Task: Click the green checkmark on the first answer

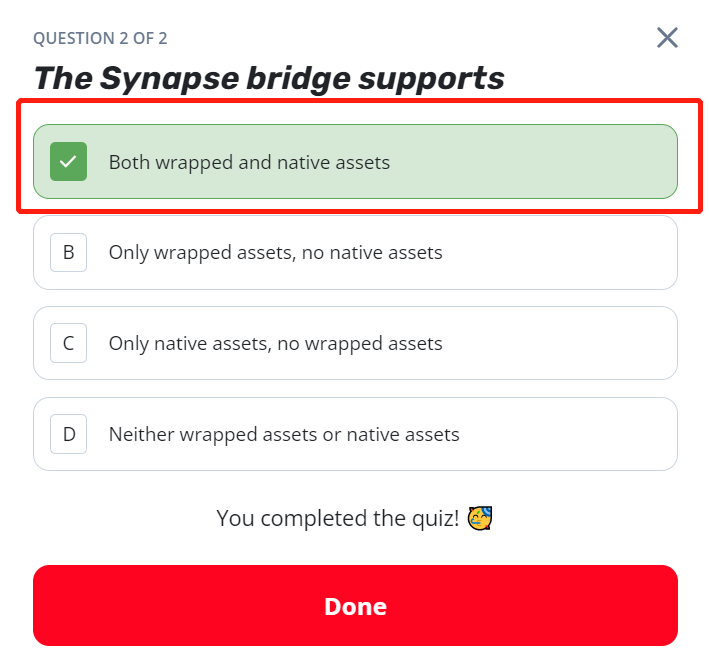Action: coord(68,162)
